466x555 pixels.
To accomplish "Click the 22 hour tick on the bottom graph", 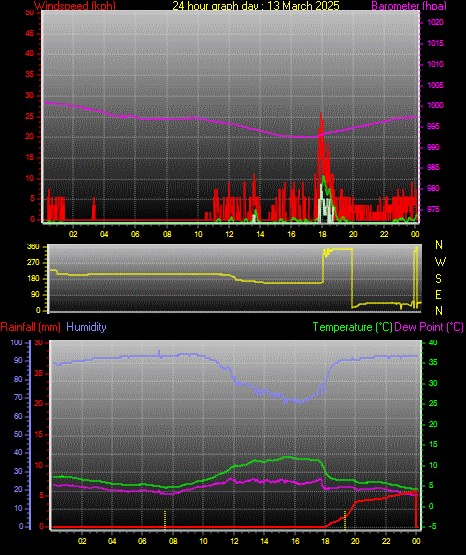I will (386, 541).
